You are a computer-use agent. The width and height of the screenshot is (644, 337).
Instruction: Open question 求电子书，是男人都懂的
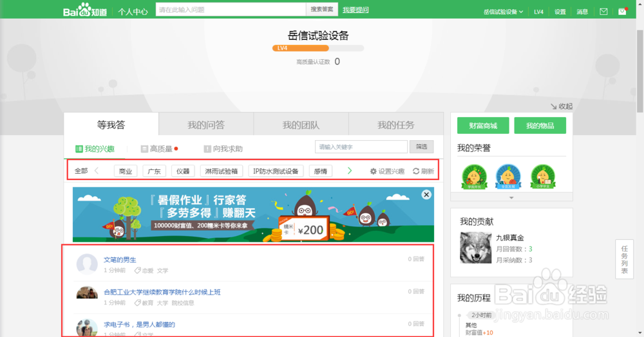(x=139, y=324)
